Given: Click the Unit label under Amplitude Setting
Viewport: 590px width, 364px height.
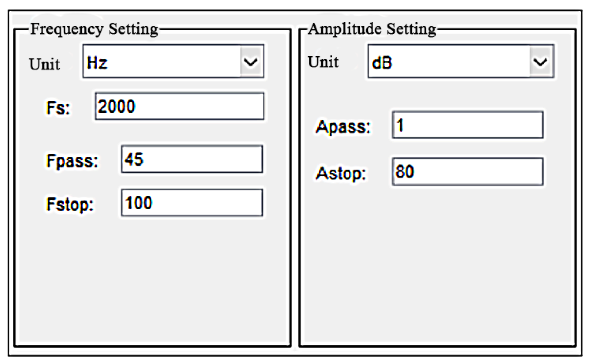Looking at the screenshot, I should [x=323, y=62].
